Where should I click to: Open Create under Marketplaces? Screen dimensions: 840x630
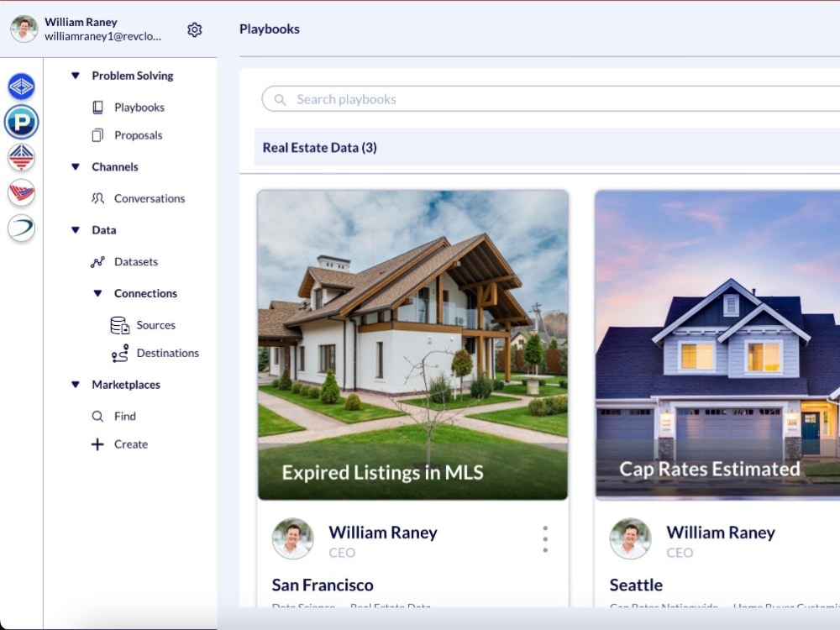pyautogui.click(x=131, y=444)
